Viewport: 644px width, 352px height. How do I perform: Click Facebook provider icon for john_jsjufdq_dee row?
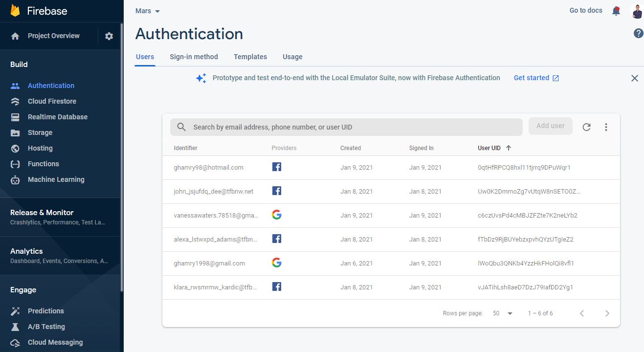tap(277, 191)
